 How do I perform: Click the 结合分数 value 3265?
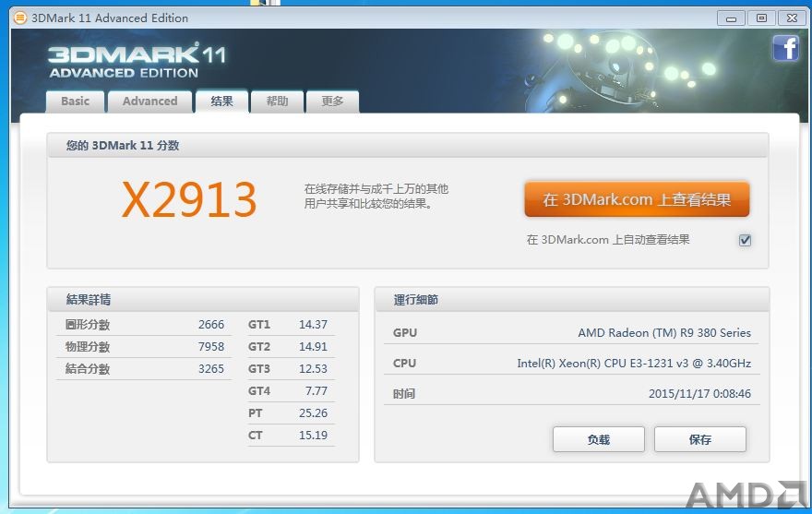(211, 369)
